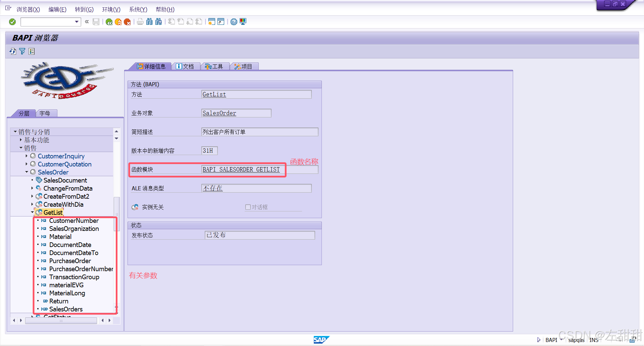Toggle the 对话框 checkbox
The height and width of the screenshot is (346, 644).
pyautogui.click(x=248, y=207)
